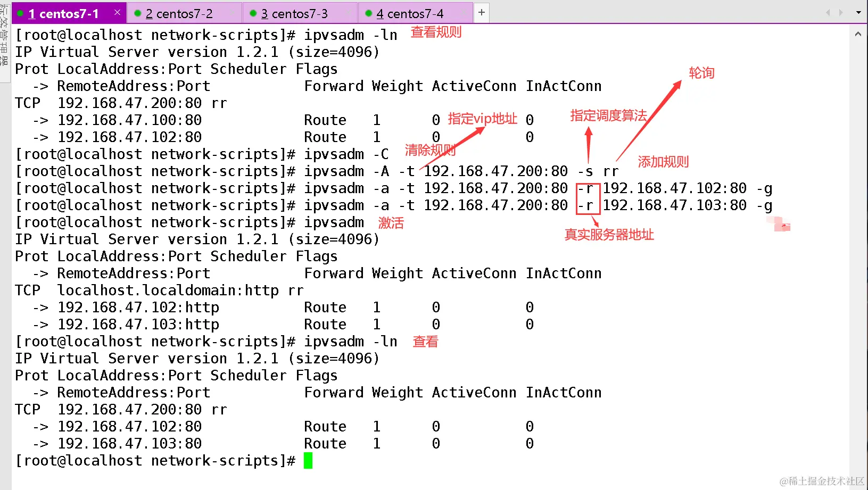Click the green status dot on centos7-4 tab
Viewport: 868px width, 490px height.
(x=368, y=13)
